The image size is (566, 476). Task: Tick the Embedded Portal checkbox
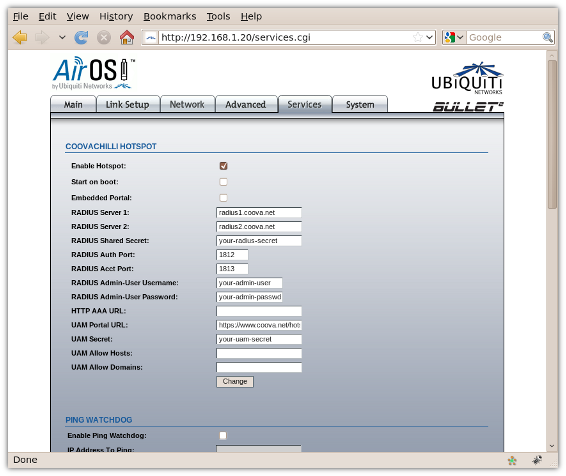[223, 198]
